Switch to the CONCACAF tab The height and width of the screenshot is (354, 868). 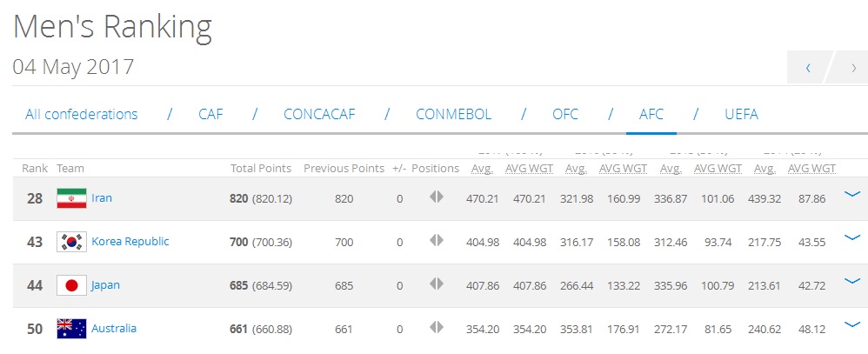pos(319,114)
